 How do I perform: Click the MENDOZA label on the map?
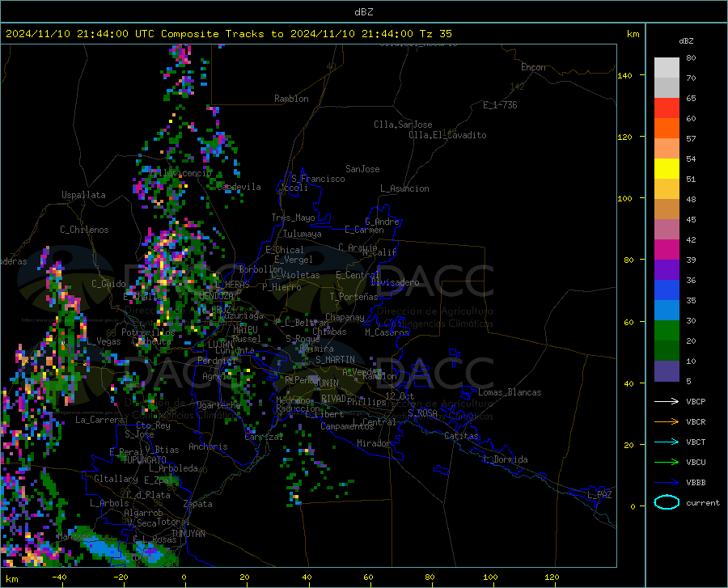[216, 296]
